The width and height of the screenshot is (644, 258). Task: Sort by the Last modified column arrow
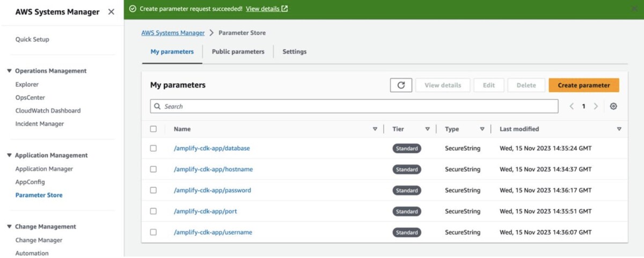coord(619,129)
